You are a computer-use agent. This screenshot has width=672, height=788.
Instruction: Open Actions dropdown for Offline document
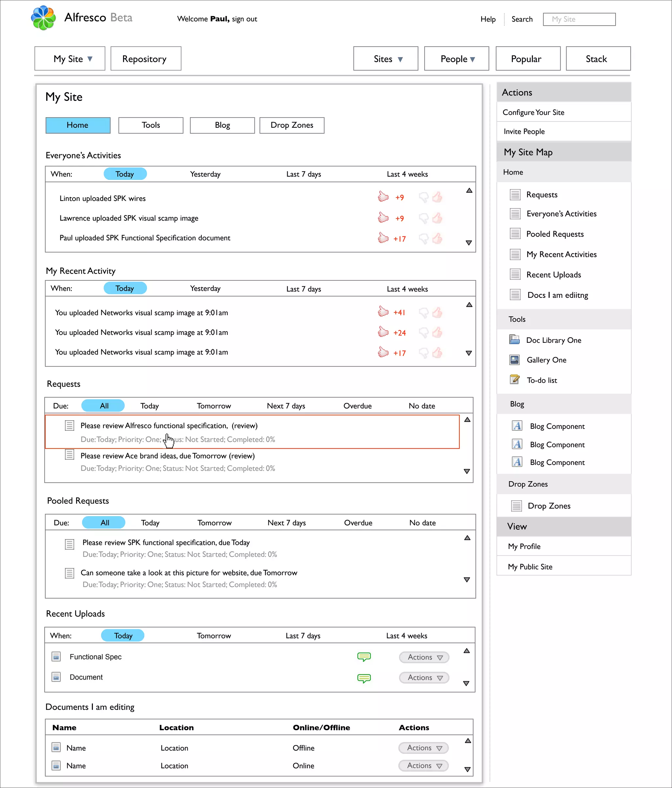[x=423, y=748]
